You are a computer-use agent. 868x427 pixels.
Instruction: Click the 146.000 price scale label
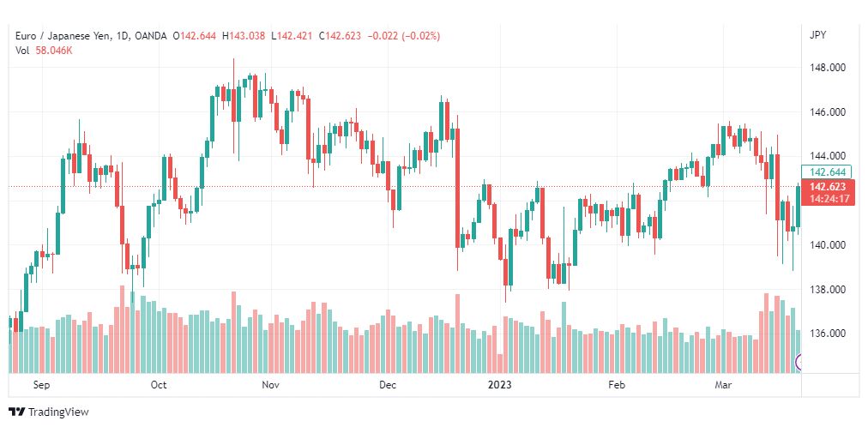(x=829, y=112)
